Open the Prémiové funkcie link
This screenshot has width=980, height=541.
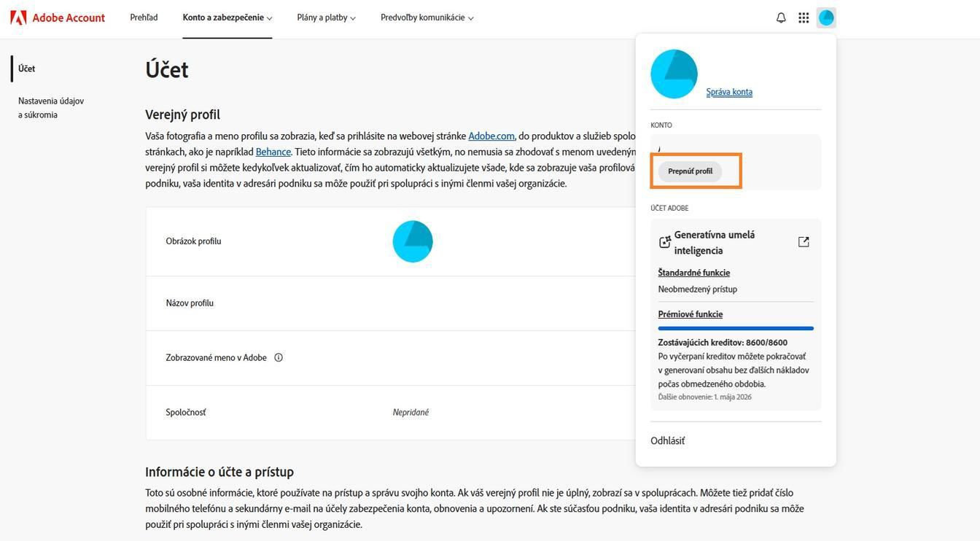pyautogui.click(x=690, y=314)
